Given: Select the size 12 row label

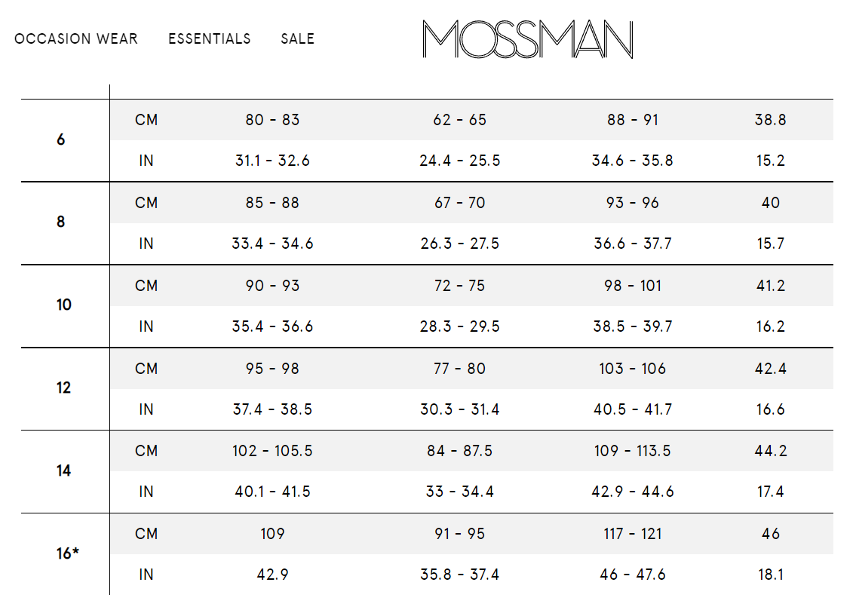Looking at the screenshot, I should point(64,388).
